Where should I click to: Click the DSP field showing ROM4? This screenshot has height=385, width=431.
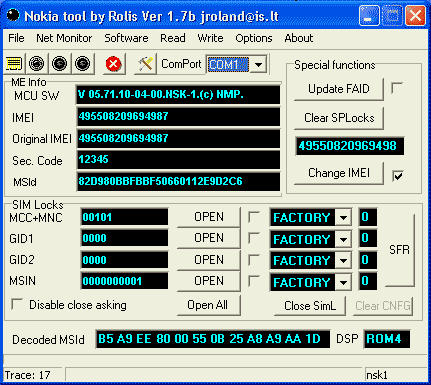[387, 339]
